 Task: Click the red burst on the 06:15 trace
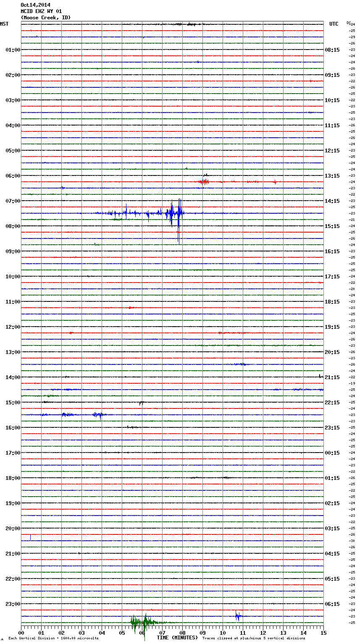coord(204,182)
